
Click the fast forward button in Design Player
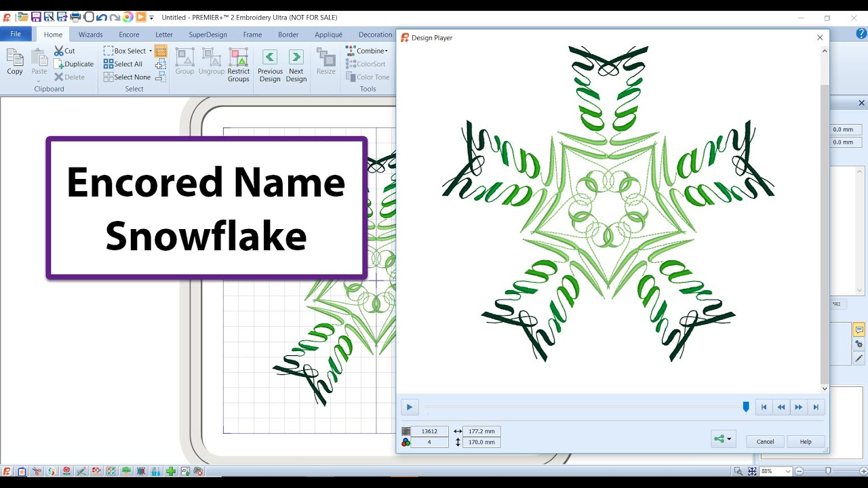tap(799, 407)
